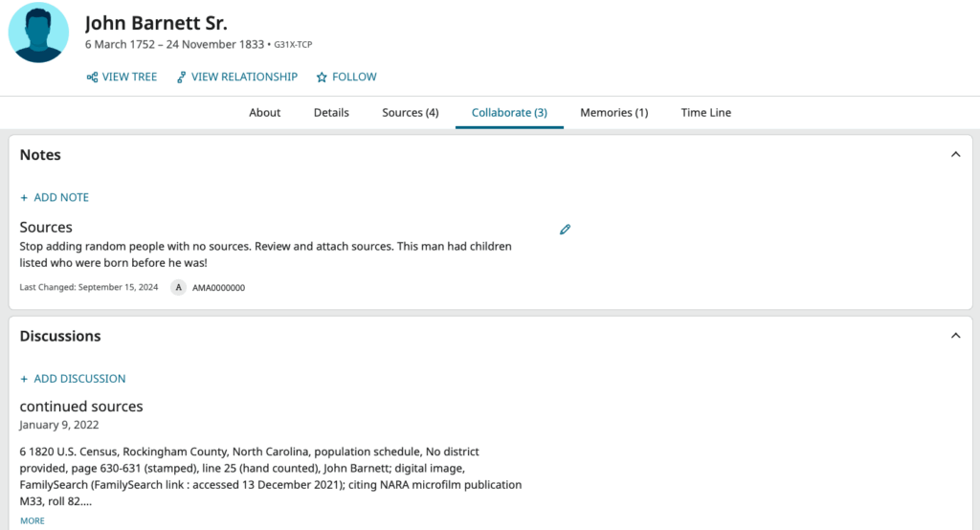Image resolution: width=980 pixels, height=530 pixels.
Task: Click the View Tree icon
Action: [93, 77]
